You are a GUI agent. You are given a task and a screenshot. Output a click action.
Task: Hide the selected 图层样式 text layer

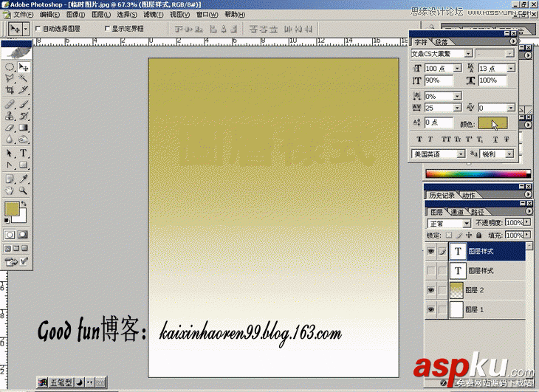pos(430,252)
